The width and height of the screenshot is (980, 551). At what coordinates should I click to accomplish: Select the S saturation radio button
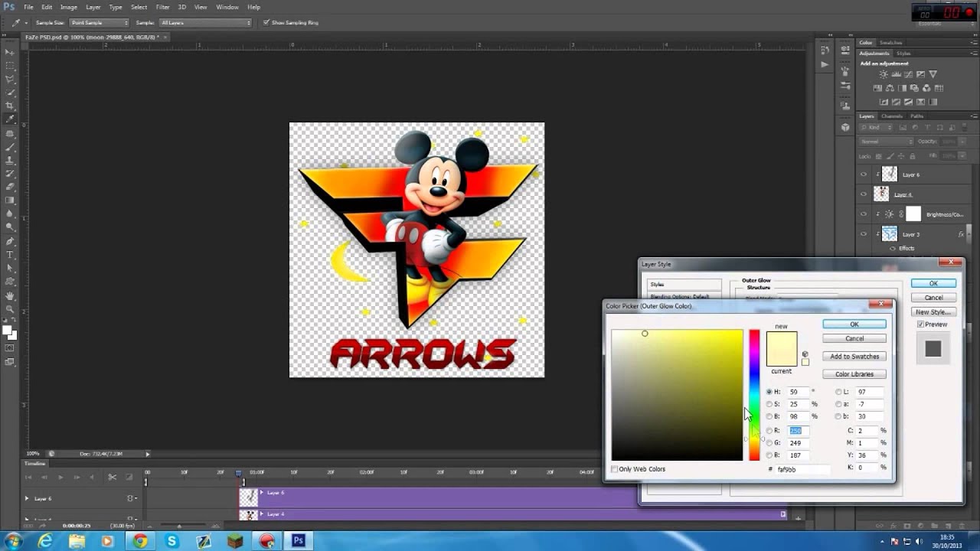click(x=769, y=404)
